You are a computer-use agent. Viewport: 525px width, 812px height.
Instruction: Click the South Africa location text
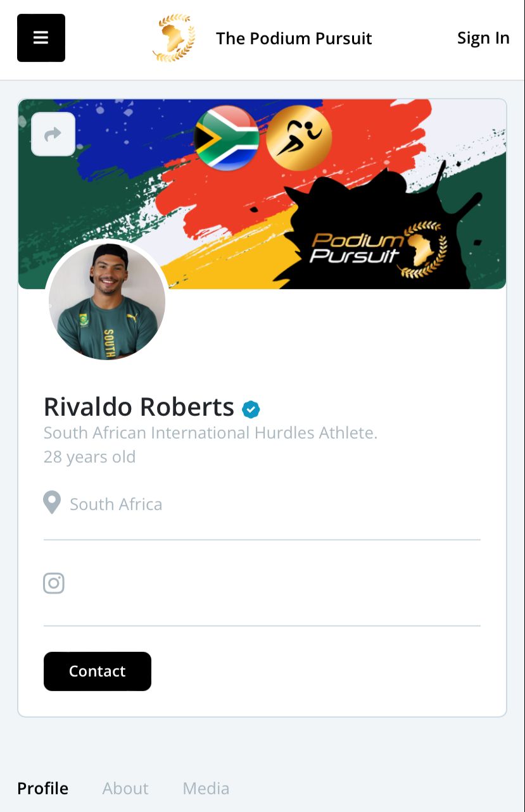tap(116, 504)
